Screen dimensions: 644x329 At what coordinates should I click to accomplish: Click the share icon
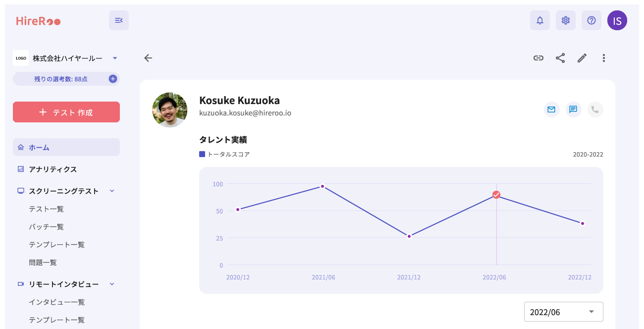tap(560, 58)
